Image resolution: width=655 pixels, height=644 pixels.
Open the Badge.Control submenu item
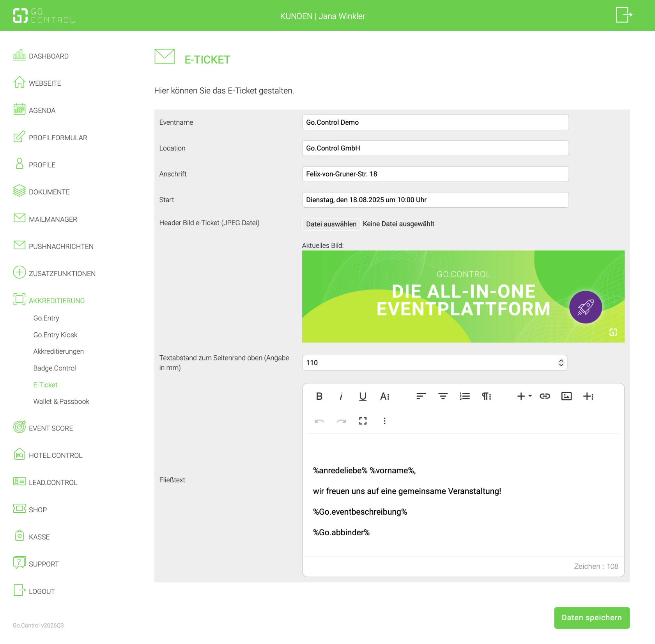55,368
